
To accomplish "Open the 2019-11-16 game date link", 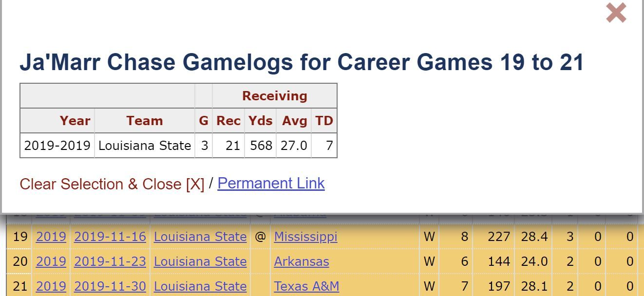I will coord(110,237).
